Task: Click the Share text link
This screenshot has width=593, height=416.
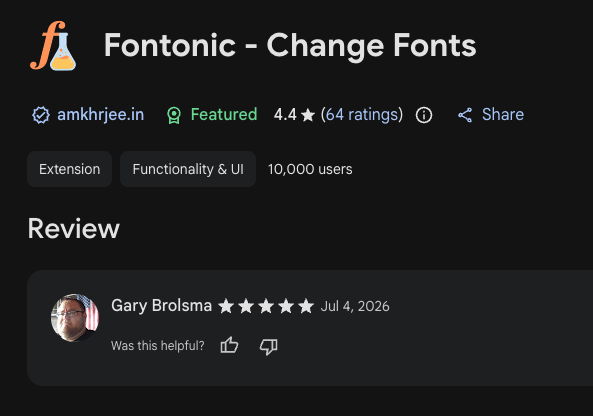Action: click(x=503, y=115)
